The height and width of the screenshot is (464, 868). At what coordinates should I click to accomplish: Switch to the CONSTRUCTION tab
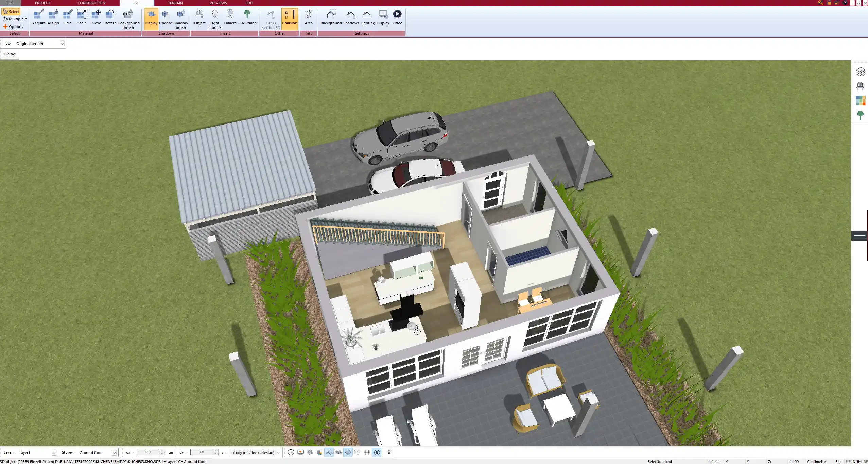pos(91,3)
